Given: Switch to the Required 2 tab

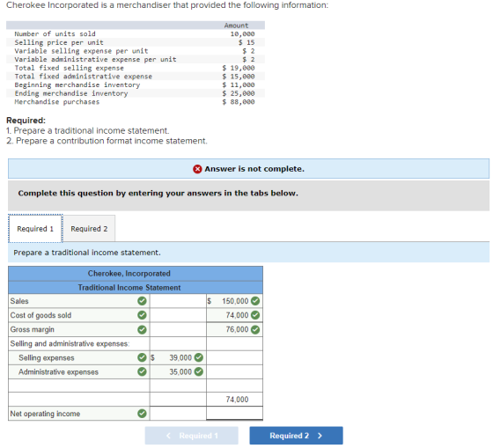Looking at the screenshot, I should pyautogui.click(x=89, y=229).
